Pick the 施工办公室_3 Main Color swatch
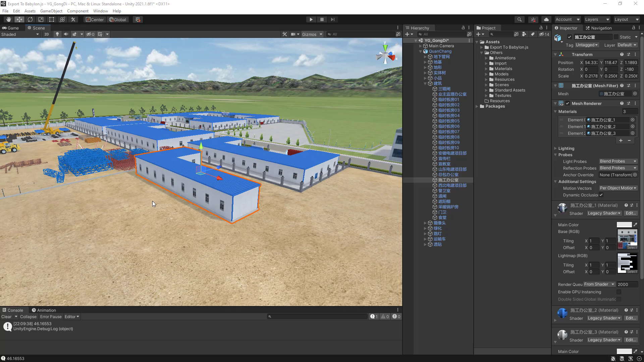The width and height of the screenshot is (644, 362). (624, 352)
